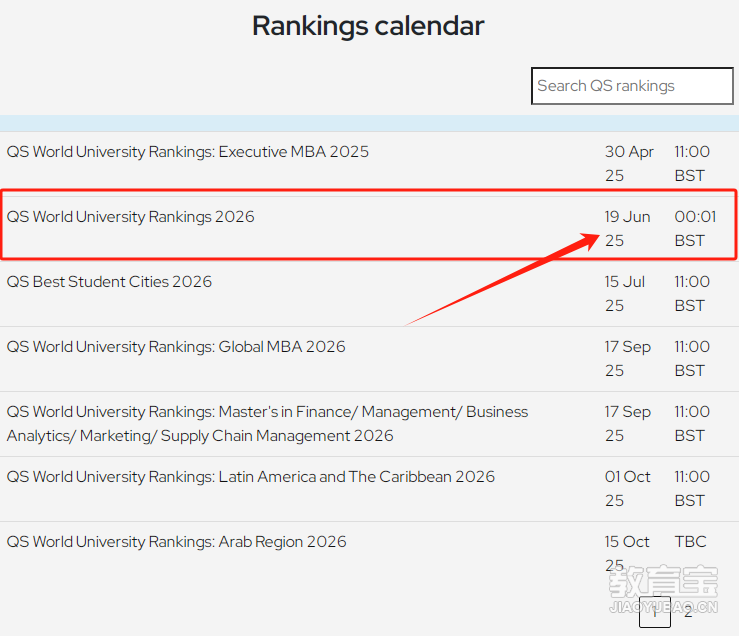Click the '15 Oct 25' date cell

coord(627,553)
